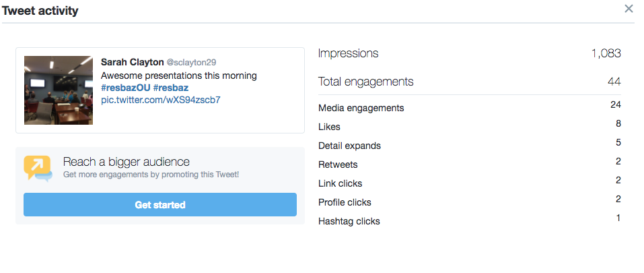Click Sarah Clayton's profile name

click(131, 62)
